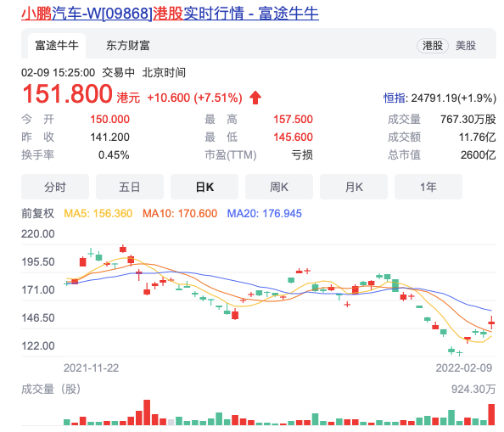Click the 924.30万 volume scale value
Screen dimensions: 504x432
point(473,390)
